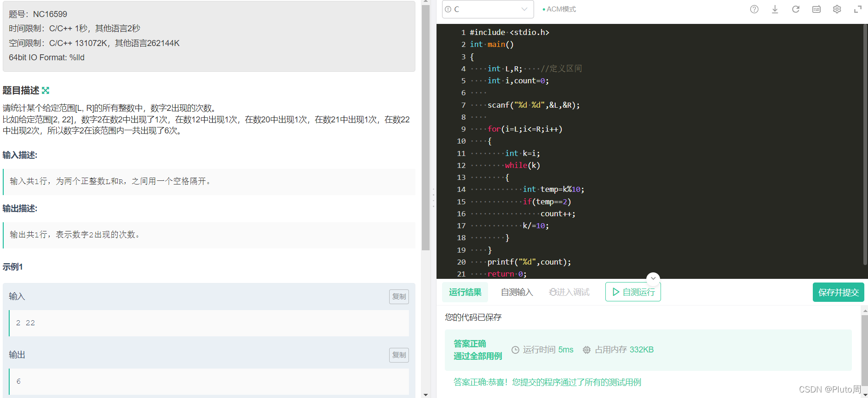Click the code editor scrollbar
The width and height of the screenshot is (868, 398).
865,145
